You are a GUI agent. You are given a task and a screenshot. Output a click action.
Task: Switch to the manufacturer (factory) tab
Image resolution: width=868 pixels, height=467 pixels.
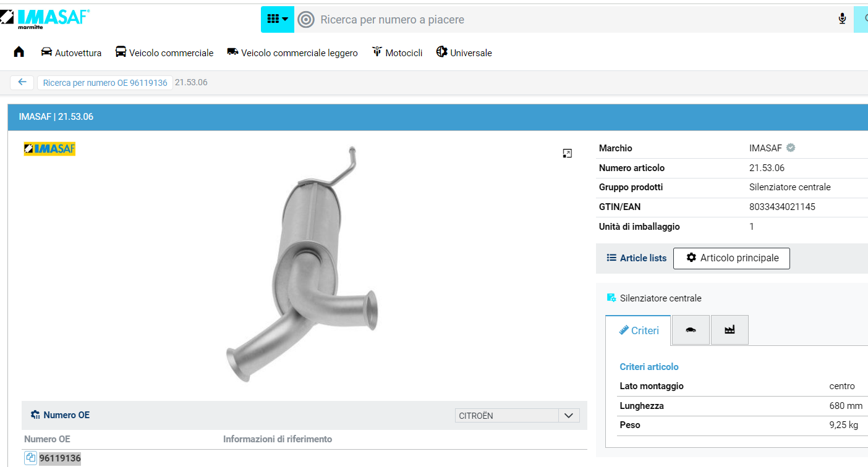pyautogui.click(x=730, y=330)
